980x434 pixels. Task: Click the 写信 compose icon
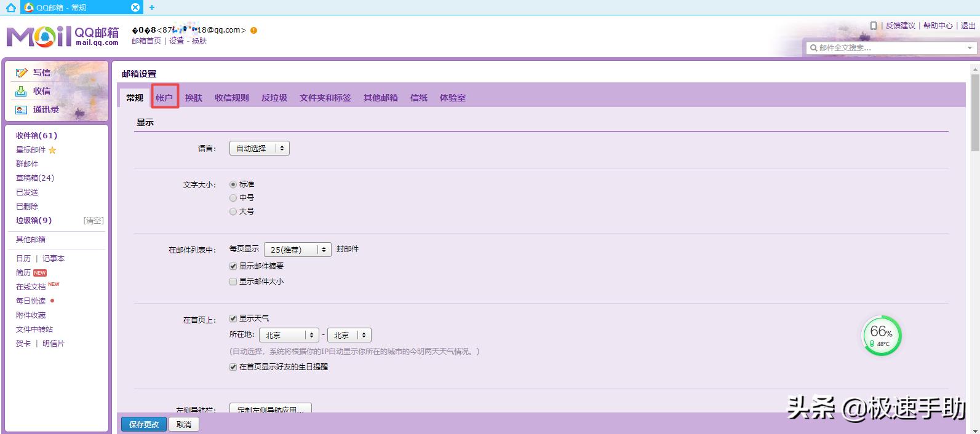coord(22,73)
